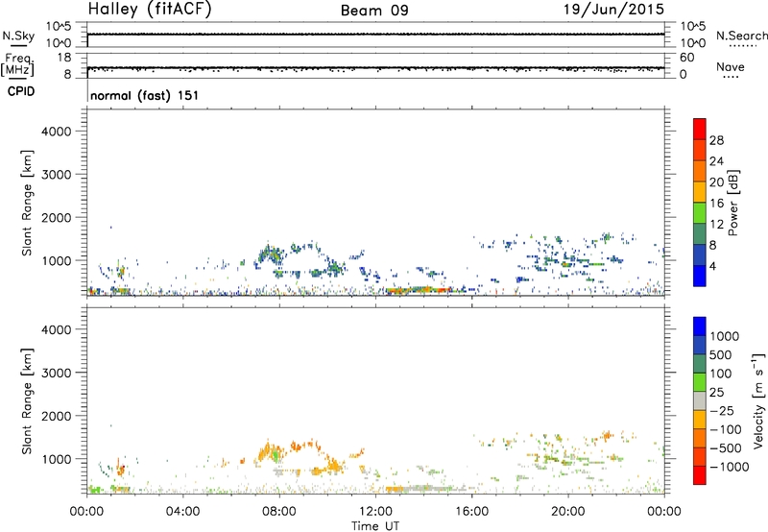This screenshot has height=532, width=768.
Task: Click the '2000' tick on velocity panel axis
Action: point(56,416)
